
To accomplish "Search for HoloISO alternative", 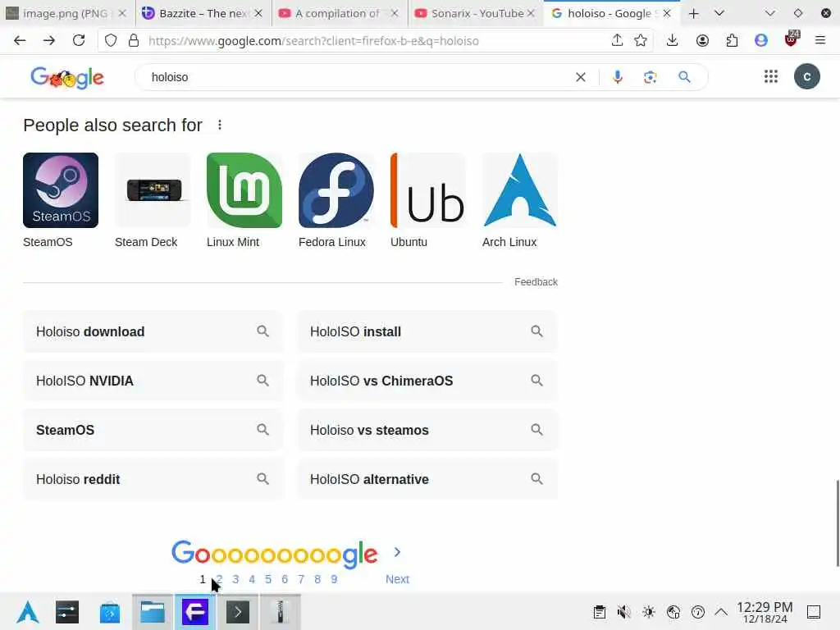I will pos(427,479).
